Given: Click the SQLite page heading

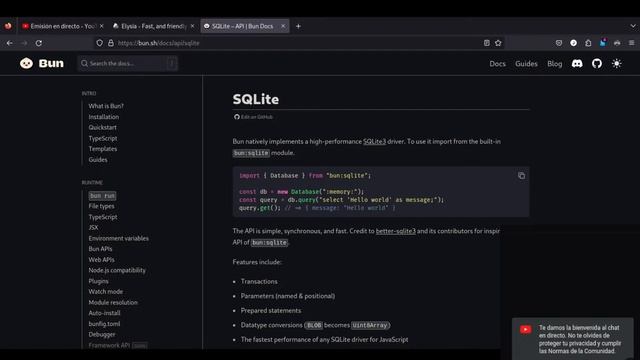Looking at the screenshot, I should point(256,99).
